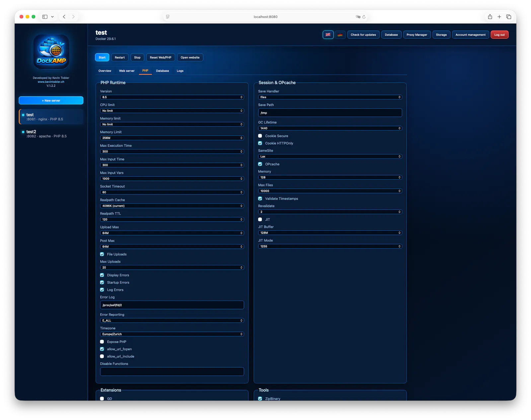
Task: Toggle Log Errors checkbox
Action: [102, 290]
